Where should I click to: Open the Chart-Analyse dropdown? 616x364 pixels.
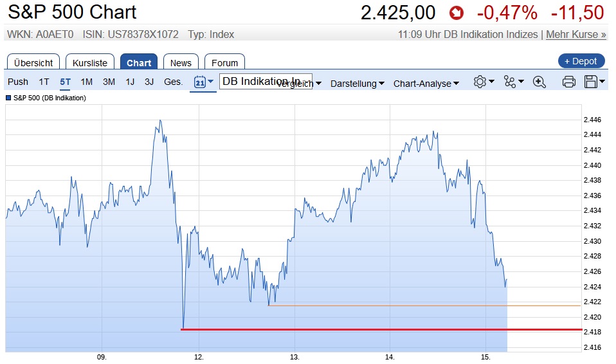point(426,84)
